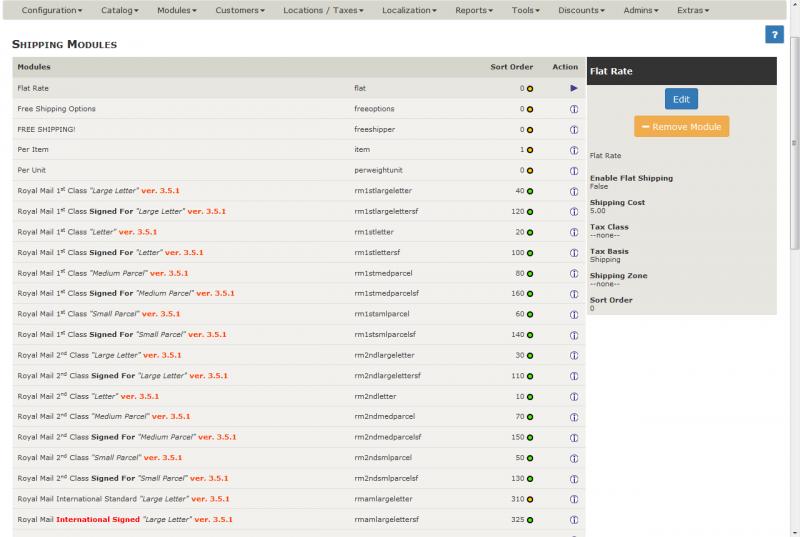Select the Per Unit module name

(32, 170)
